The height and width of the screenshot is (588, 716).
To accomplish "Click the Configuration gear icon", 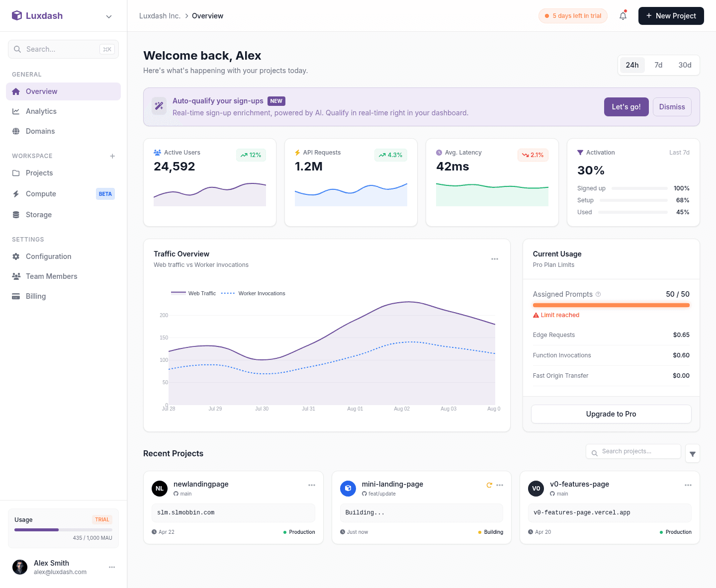I will [x=16, y=256].
